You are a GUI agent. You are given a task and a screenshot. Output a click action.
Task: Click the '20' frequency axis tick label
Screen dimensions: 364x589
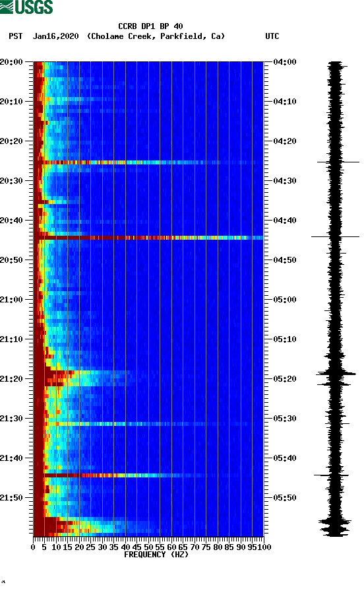tap(79, 547)
